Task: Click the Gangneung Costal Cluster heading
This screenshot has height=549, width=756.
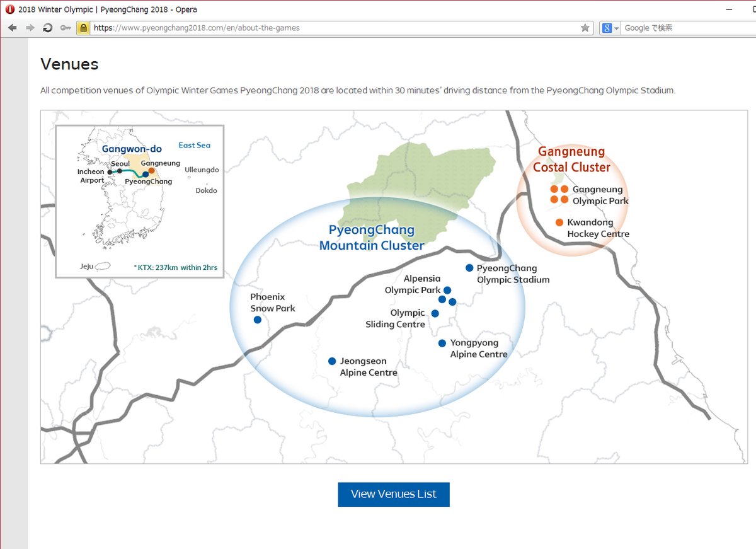Action: [x=571, y=159]
